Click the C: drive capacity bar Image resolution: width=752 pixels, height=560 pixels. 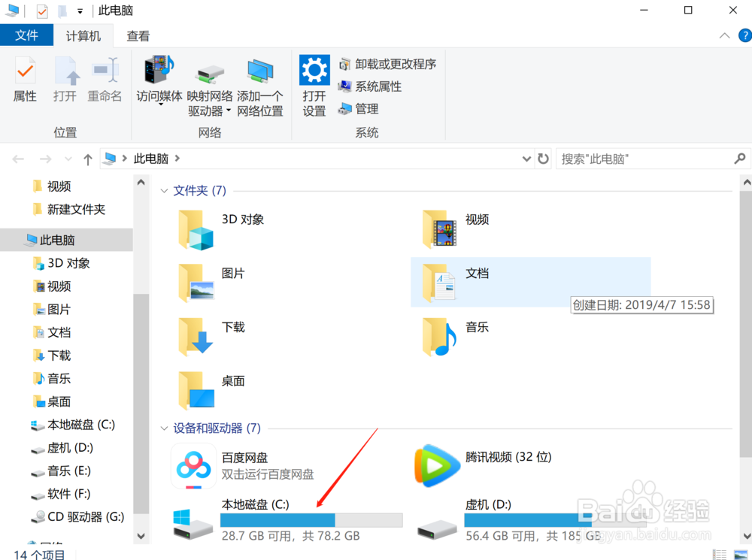point(311,519)
